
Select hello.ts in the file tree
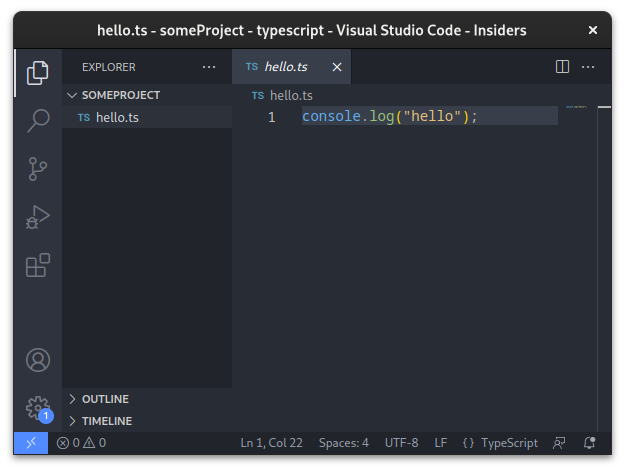point(147,117)
